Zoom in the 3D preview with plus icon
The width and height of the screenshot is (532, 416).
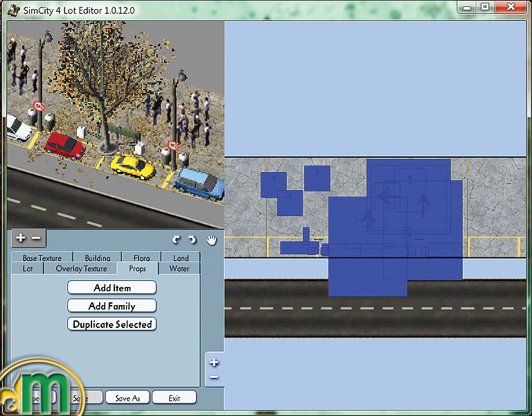point(20,238)
